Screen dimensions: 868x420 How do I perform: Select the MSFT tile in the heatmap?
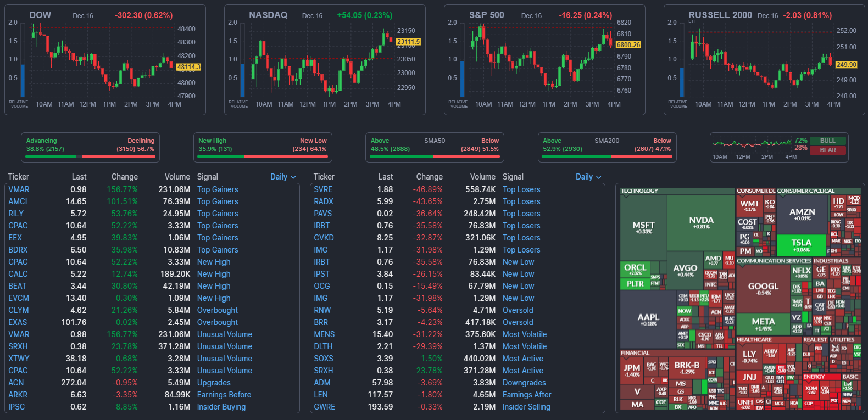(x=643, y=227)
